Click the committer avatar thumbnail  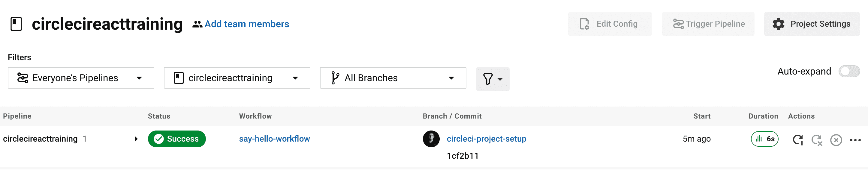click(x=431, y=139)
